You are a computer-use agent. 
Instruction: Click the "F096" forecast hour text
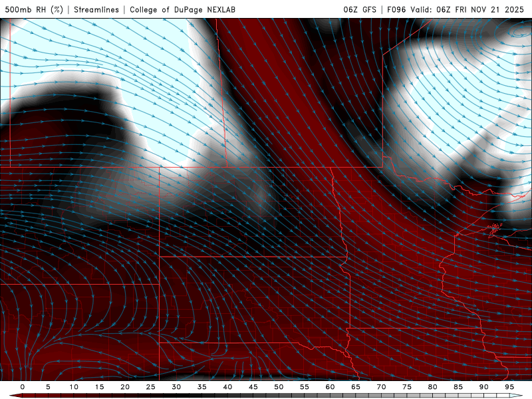click(x=396, y=9)
